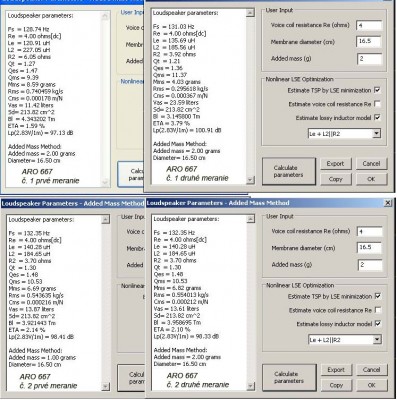The image size is (397, 400).
Task: Click the Calculate parameters button in the top dialog
Action: point(289,171)
